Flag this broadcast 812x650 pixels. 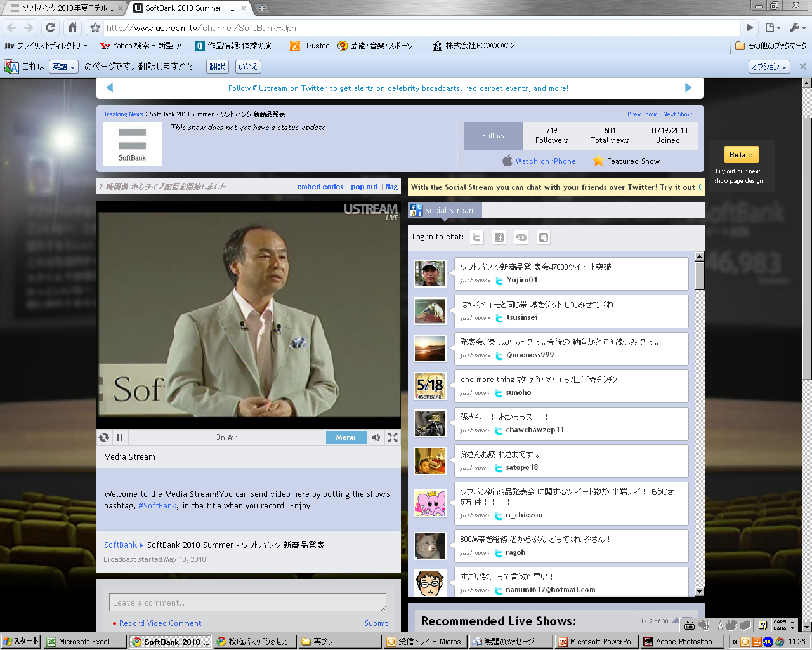click(x=391, y=187)
